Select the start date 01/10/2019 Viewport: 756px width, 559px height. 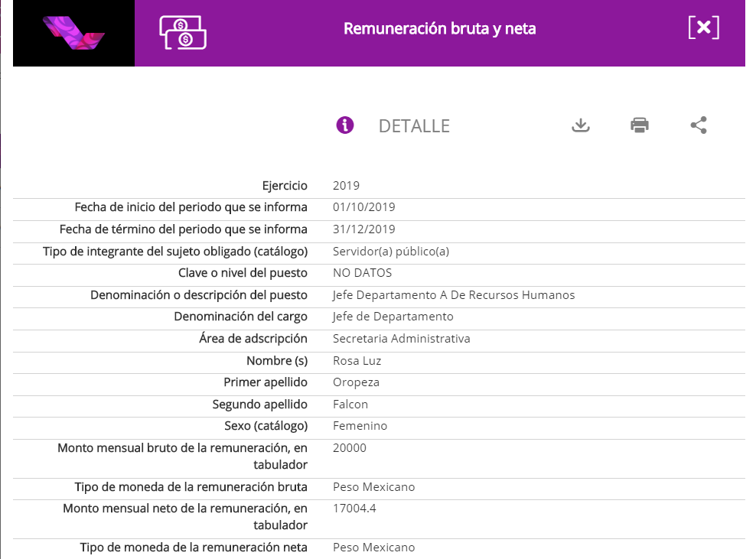364,207
